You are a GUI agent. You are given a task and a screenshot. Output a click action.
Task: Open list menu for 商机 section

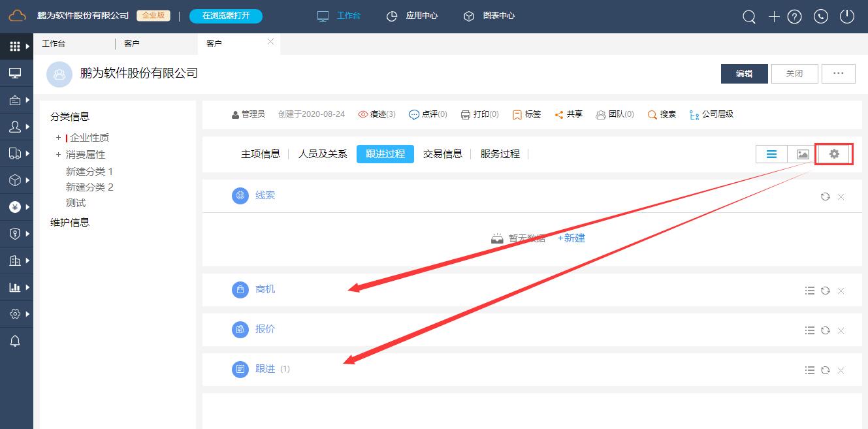coord(810,291)
